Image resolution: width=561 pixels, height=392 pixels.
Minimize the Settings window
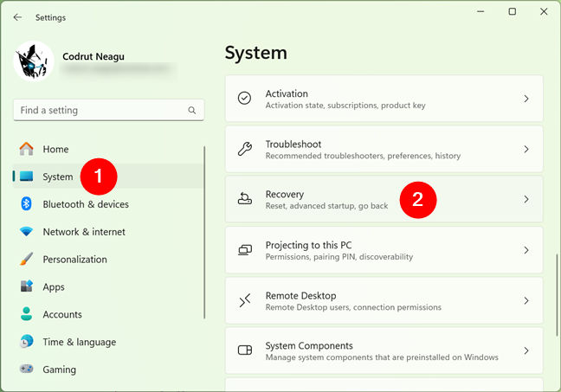[x=480, y=11]
